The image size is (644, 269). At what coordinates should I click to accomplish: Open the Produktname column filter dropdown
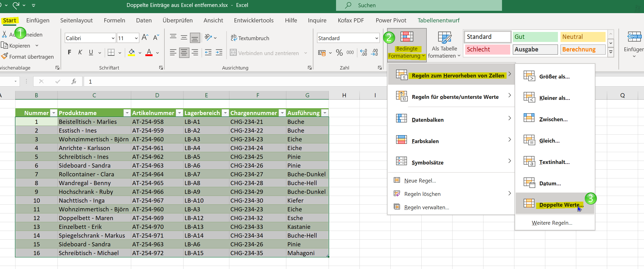(x=127, y=113)
